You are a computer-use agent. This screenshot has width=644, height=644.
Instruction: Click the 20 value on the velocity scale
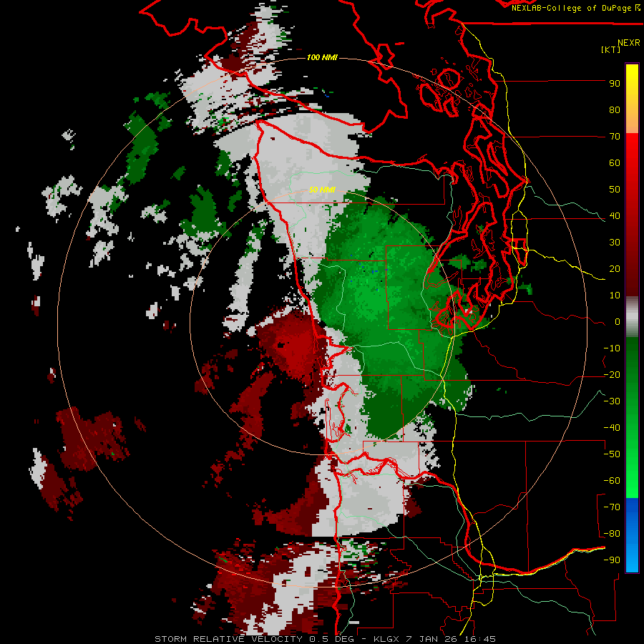coord(615,269)
